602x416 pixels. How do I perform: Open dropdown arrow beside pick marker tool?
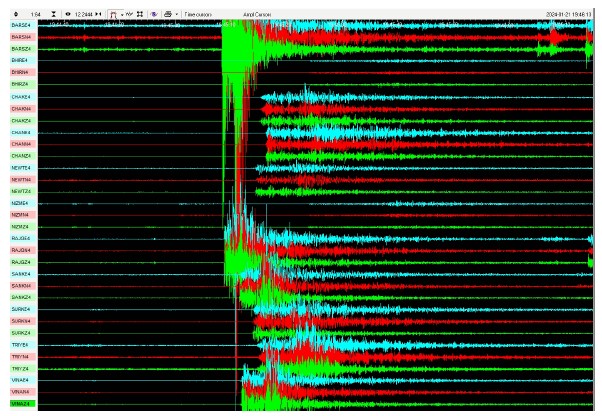[121, 15]
